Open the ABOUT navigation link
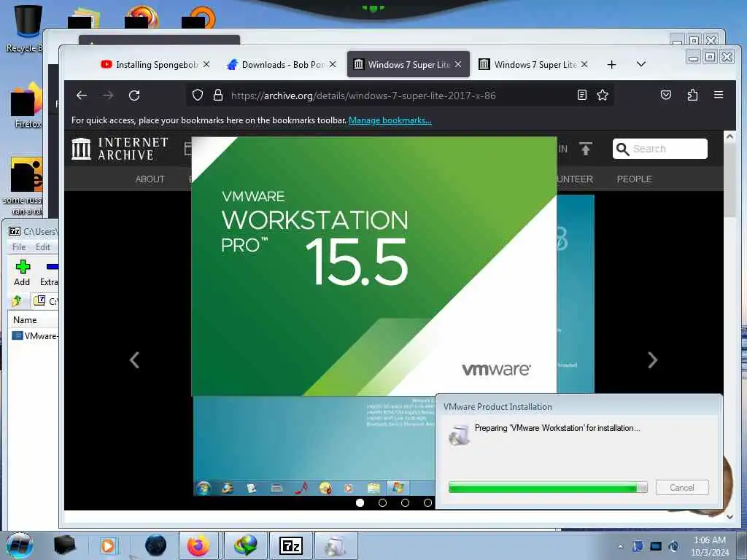The image size is (747, 560). 150,179
